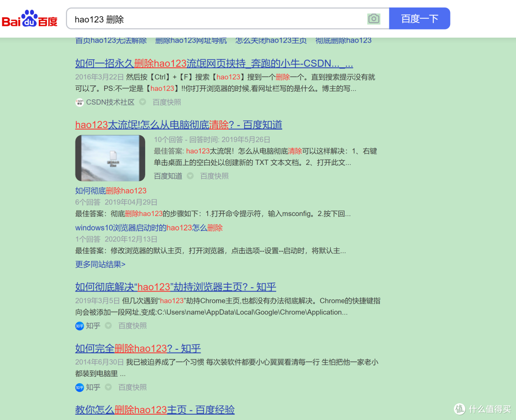The image size is (516, 420).
Task: Open the 教你怎么删除hao123主页 百度经验 result
Action: pyautogui.click(x=154, y=409)
